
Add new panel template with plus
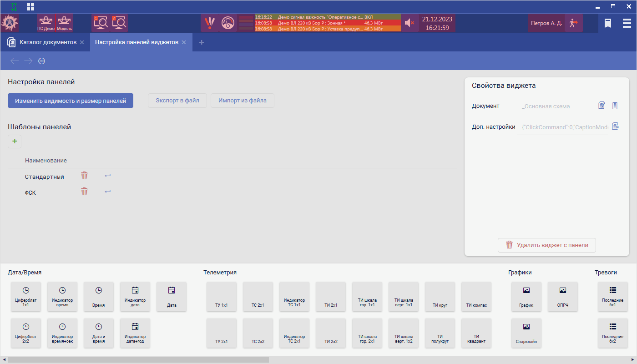[x=15, y=142]
